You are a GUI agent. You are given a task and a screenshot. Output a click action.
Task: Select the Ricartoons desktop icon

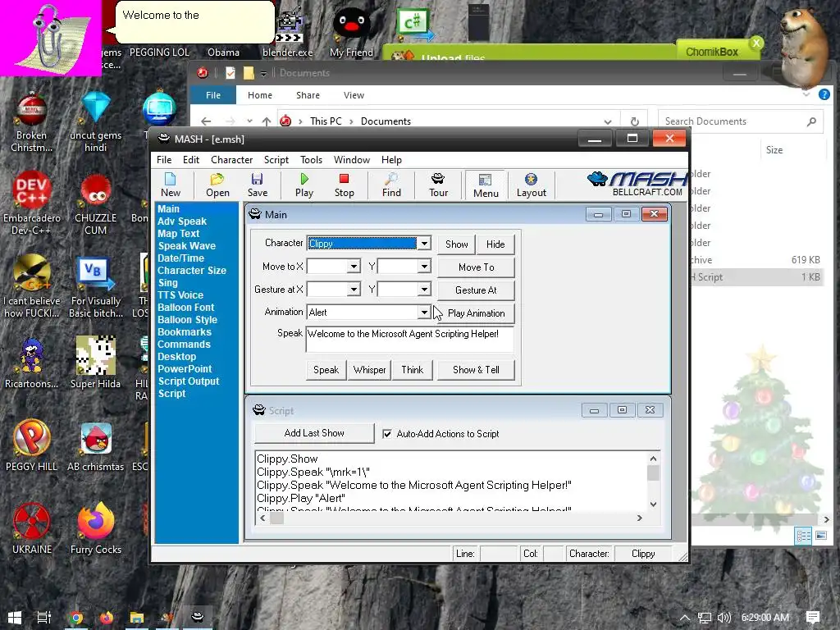point(32,363)
